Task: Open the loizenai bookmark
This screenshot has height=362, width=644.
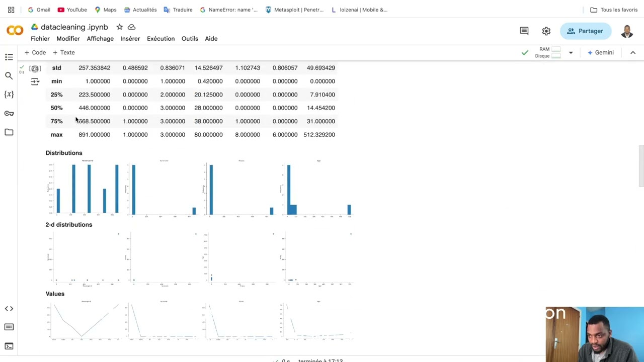Action: 359,10
